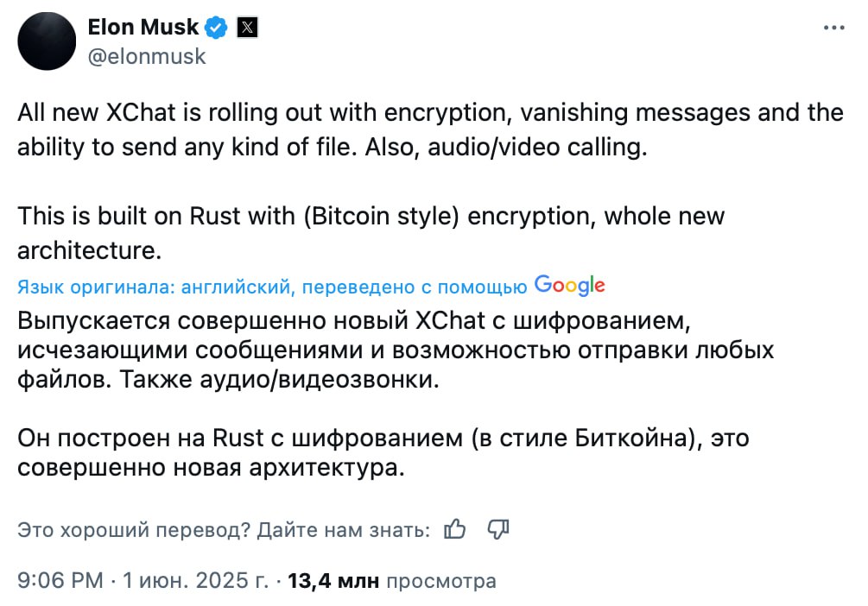Open the Elon Musk display name link
Viewport: 868px width, 606px height.
144,28
